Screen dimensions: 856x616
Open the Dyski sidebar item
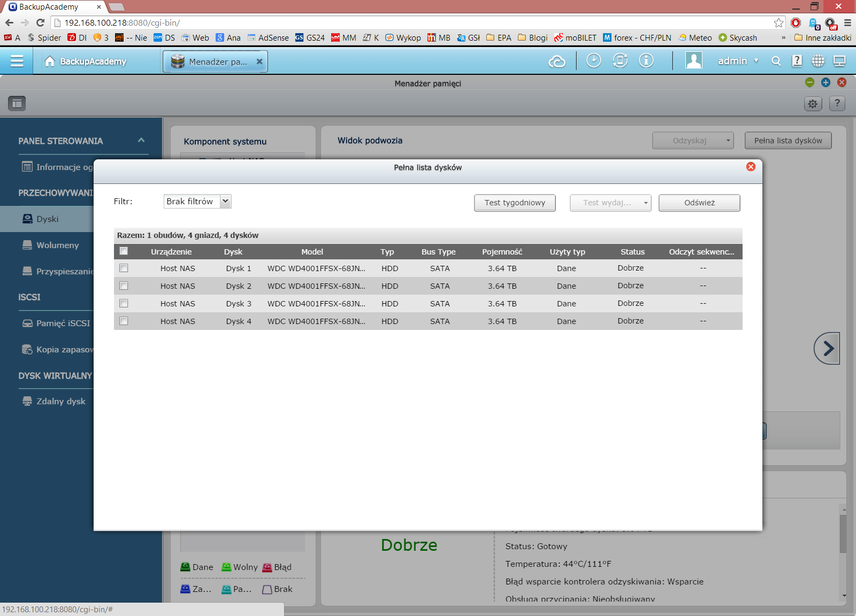point(47,219)
